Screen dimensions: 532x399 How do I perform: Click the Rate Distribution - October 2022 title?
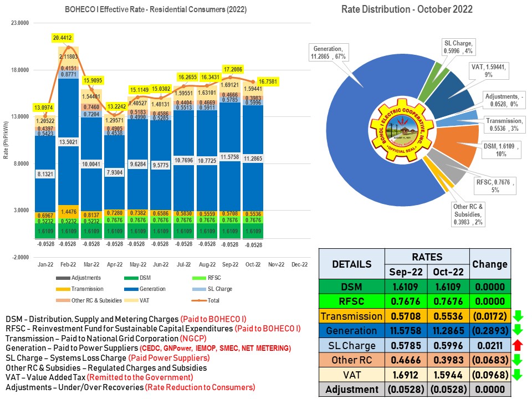(x=407, y=9)
